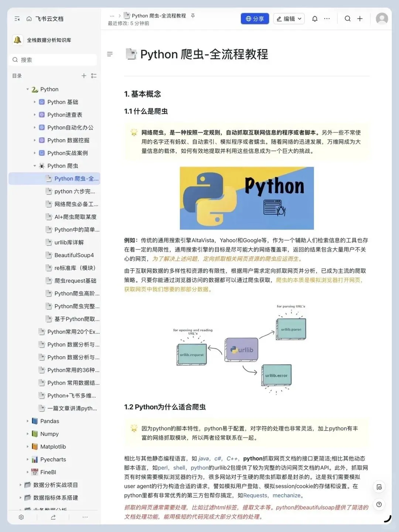Click the document icon beside the main title
Image resolution: width=399 pixels, height=532 pixels.
131,54
